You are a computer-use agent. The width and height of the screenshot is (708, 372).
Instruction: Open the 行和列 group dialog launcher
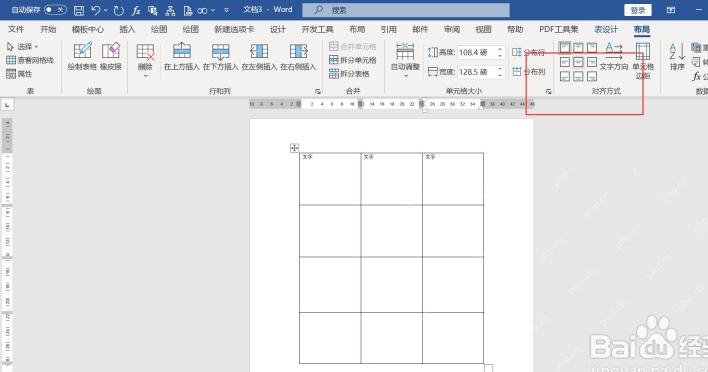[318, 92]
